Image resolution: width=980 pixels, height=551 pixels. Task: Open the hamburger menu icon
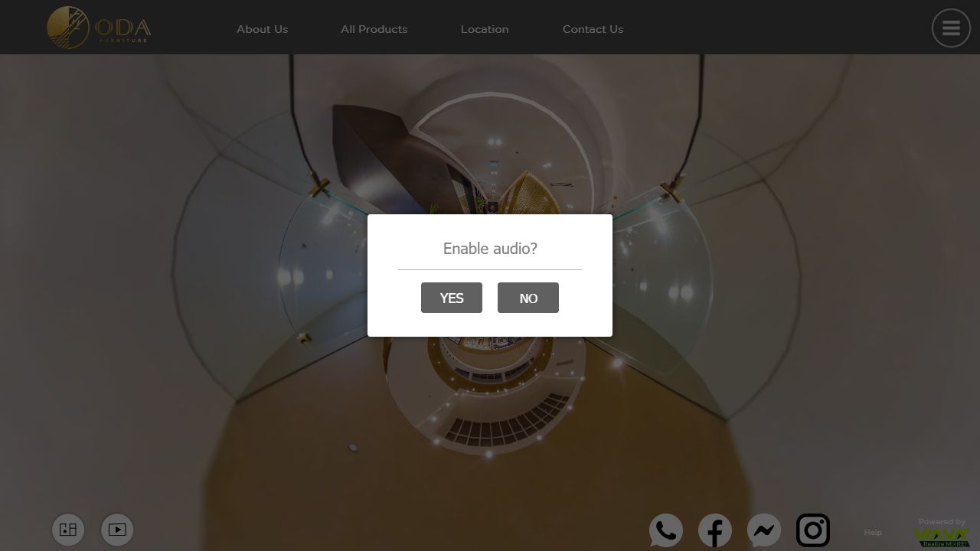[x=951, y=28]
